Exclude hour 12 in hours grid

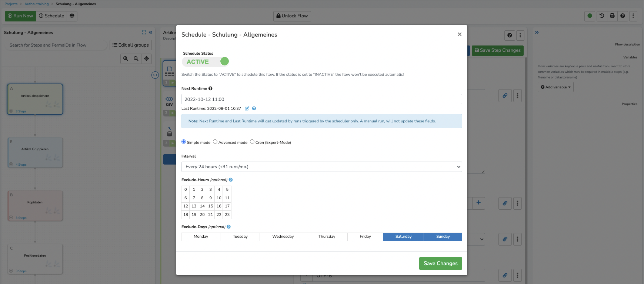[186, 206]
